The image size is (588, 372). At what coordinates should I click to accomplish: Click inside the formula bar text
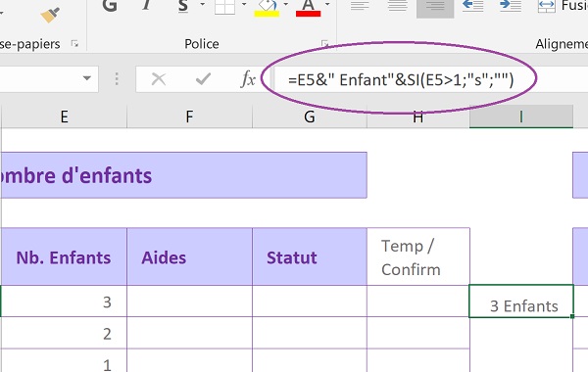coord(401,80)
